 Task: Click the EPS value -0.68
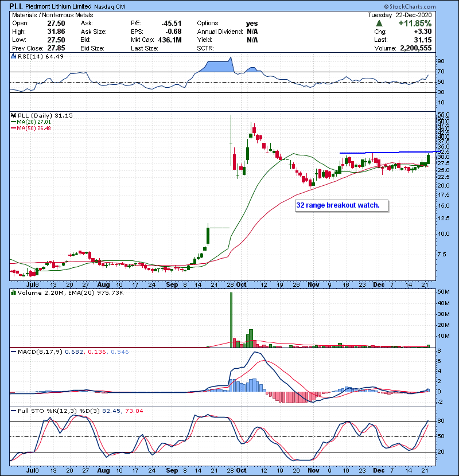click(x=173, y=32)
